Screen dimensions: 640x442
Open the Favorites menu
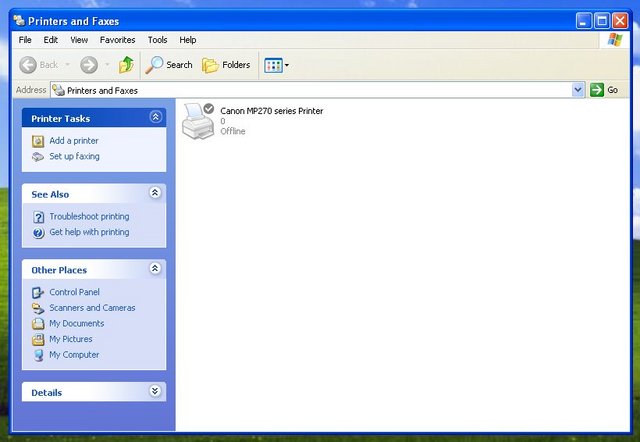(118, 40)
